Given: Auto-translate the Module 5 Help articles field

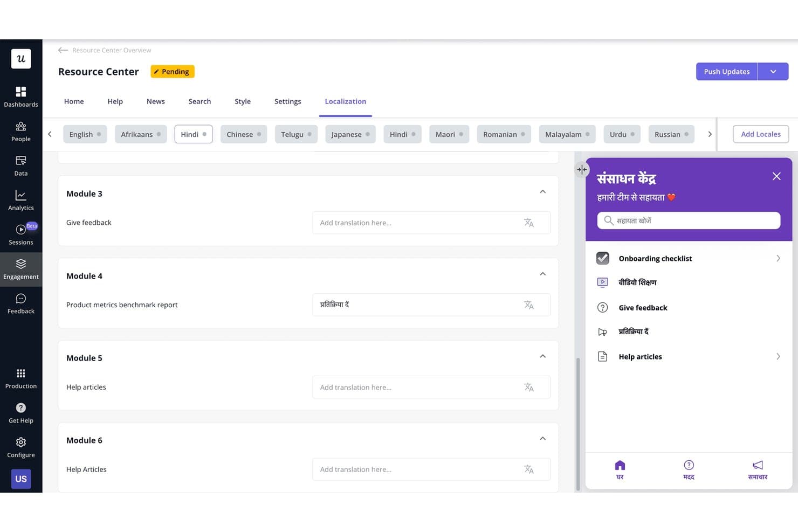Looking at the screenshot, I should (x=529, y=387).
